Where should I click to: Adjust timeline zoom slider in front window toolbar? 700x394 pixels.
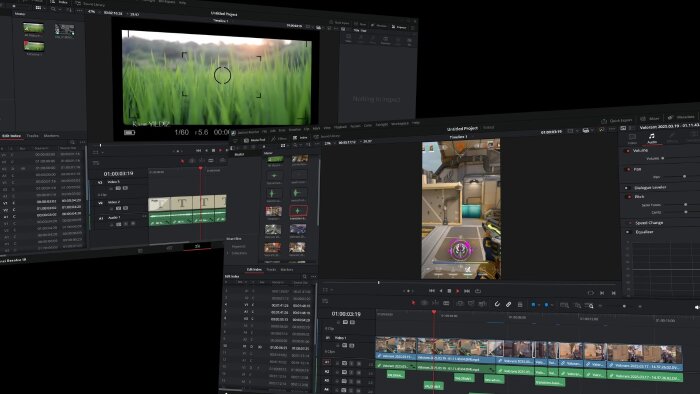coord(624,306)
